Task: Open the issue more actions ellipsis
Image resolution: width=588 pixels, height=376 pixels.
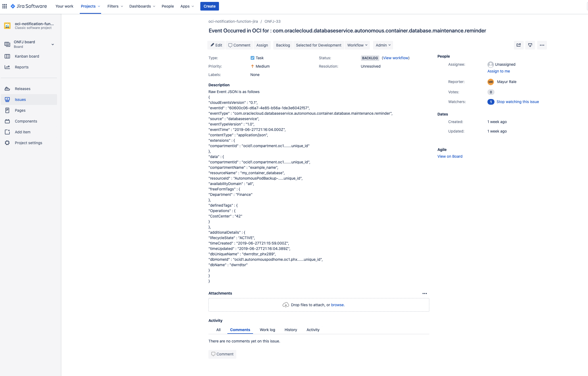Action: 542,45
